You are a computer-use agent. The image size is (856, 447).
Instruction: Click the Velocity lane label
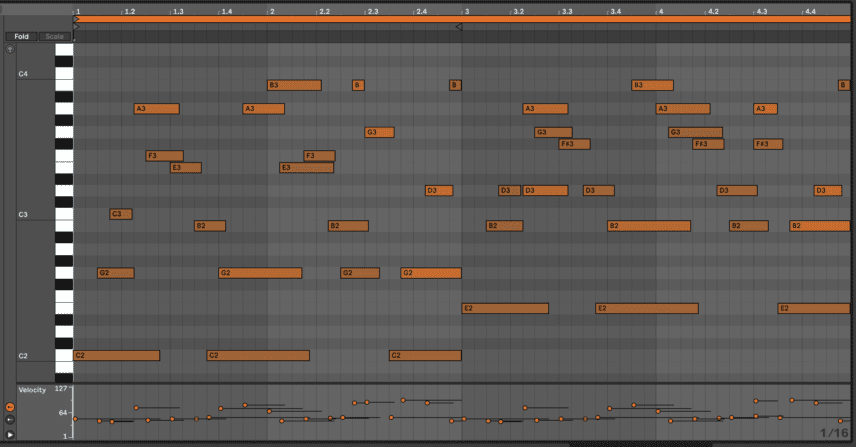click(x=32, y=390)
